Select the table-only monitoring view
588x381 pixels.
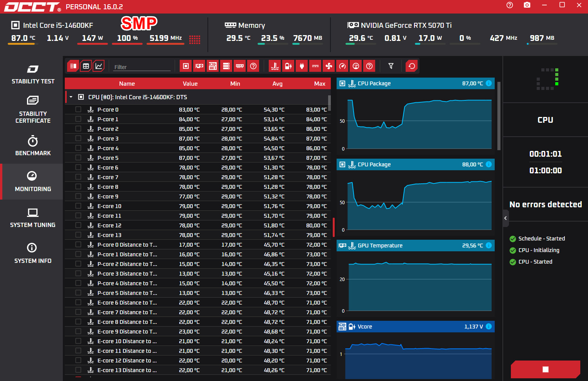pyautogui.click(x=86, y=66)
